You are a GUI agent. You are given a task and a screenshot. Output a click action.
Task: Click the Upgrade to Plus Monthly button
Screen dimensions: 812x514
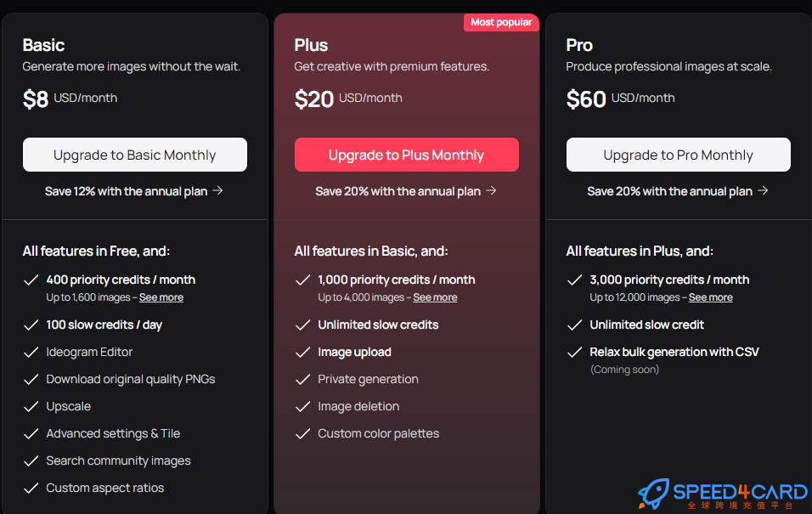[x=407, y=155]
